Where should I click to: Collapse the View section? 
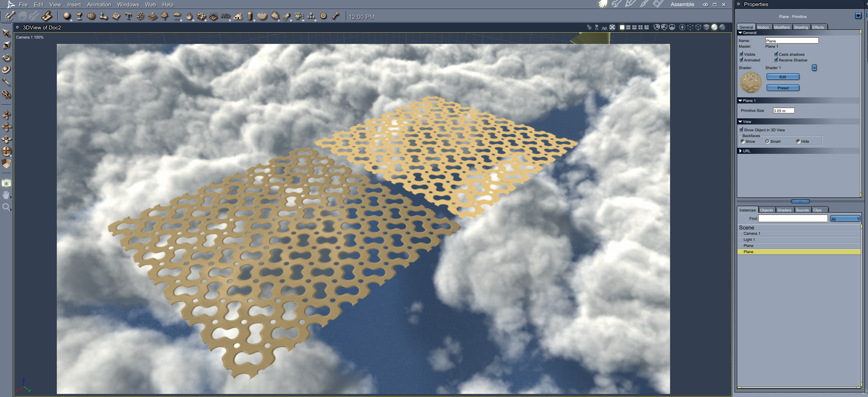[x=740, y=122]
